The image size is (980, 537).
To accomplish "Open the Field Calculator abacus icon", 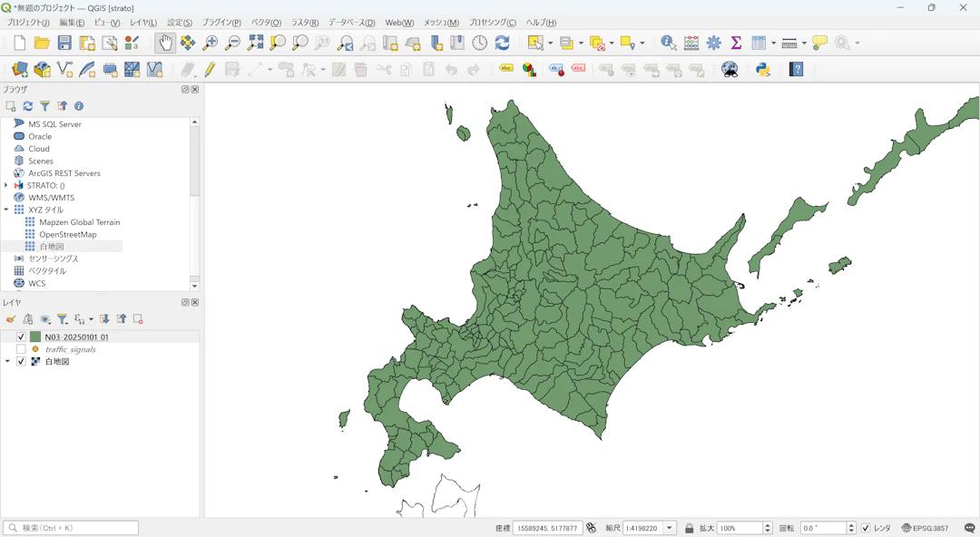I will tap(691, 43).
